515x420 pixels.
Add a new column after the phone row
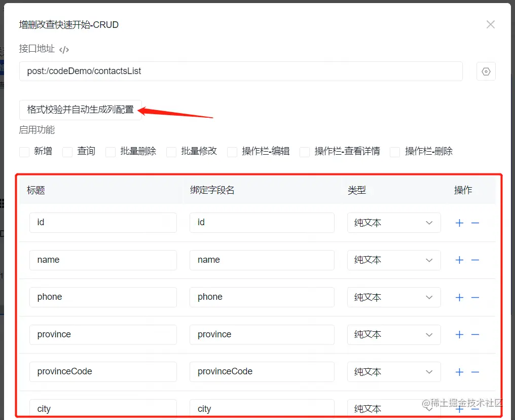point(459,297)
